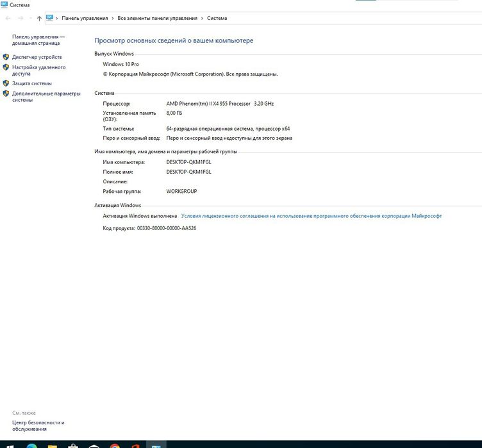Screen dimensions: 482x448
Task: Open Microsoft Edge from the taskbar
Action: (31, 445)
